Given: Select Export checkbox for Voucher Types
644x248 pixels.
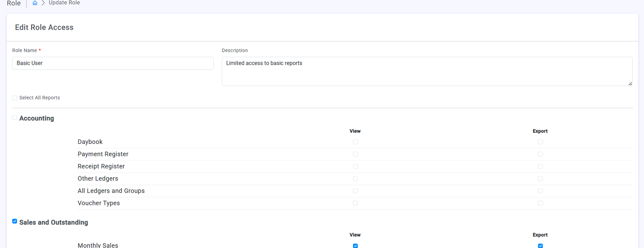Looking at the screenshot, I should (x=540, y=203).
